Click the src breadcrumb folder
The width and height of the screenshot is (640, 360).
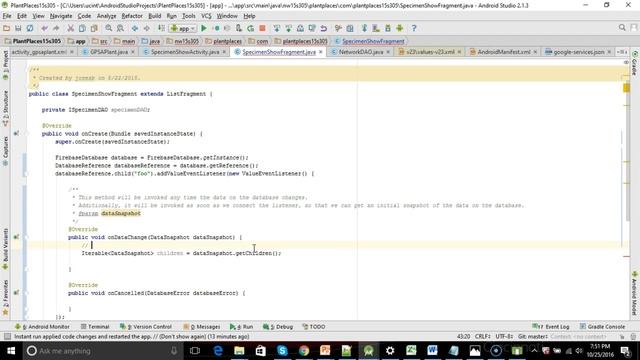point(100,41)
